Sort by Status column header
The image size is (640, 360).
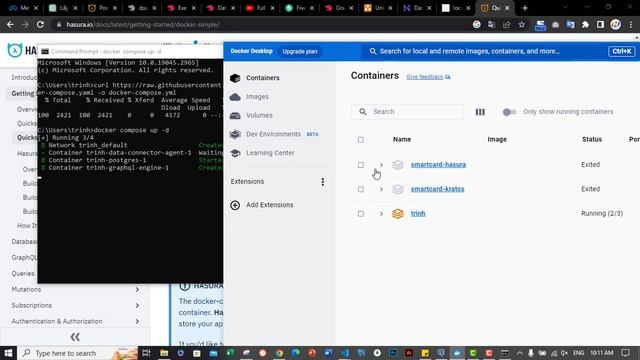(592, 140)
